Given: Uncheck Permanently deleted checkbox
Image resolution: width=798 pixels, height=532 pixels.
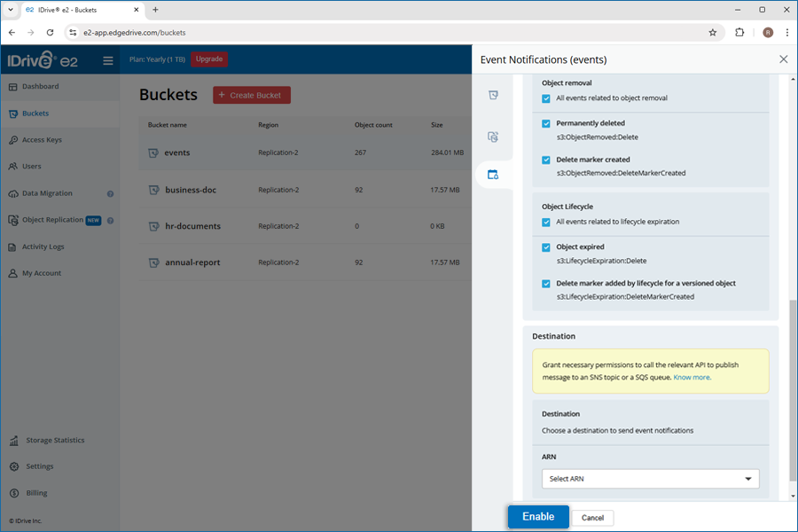Looking at the screenshot, I should coord(546,123).
